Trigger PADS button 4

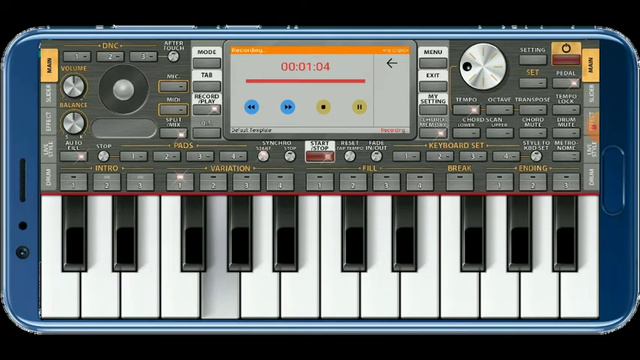click(x=233, y=156)
